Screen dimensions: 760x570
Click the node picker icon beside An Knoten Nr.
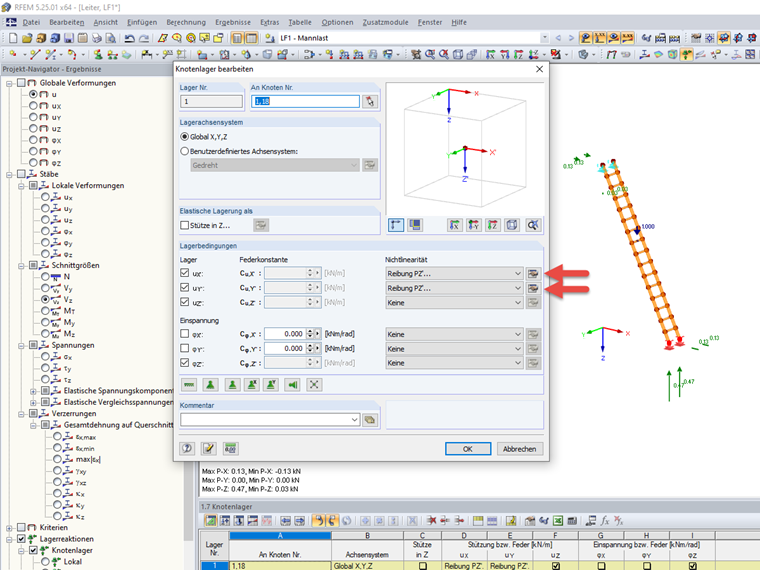click(x=370, y=101)
